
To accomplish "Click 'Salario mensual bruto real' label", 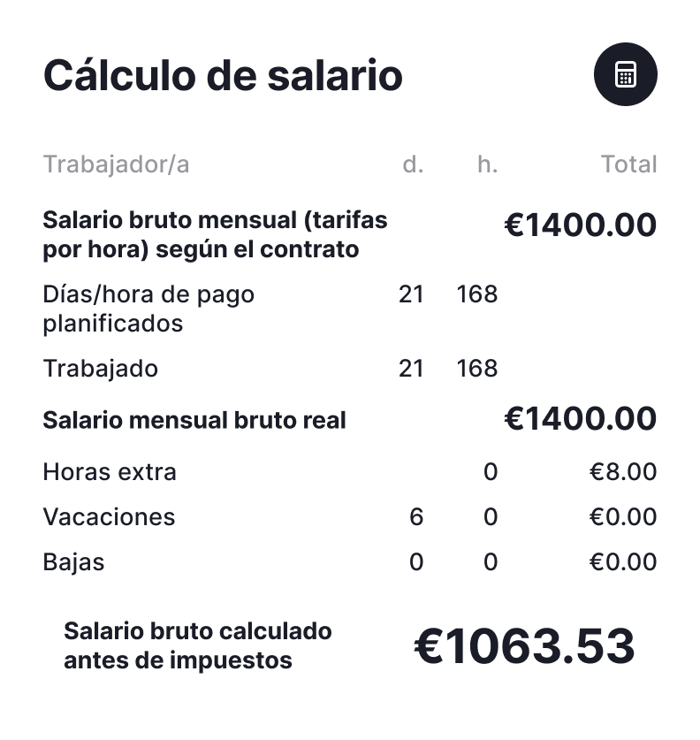I will (194, 420).
